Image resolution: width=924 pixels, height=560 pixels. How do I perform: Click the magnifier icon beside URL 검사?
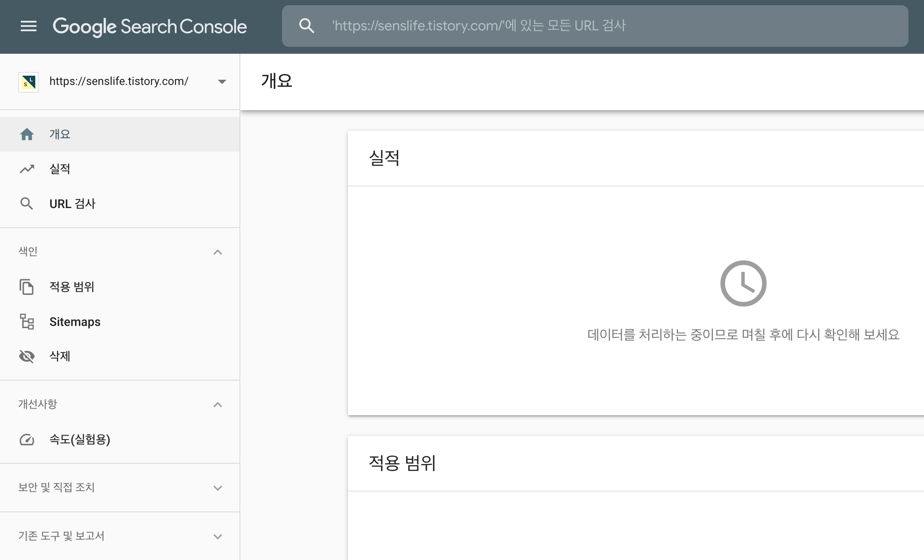click(27, 204)
